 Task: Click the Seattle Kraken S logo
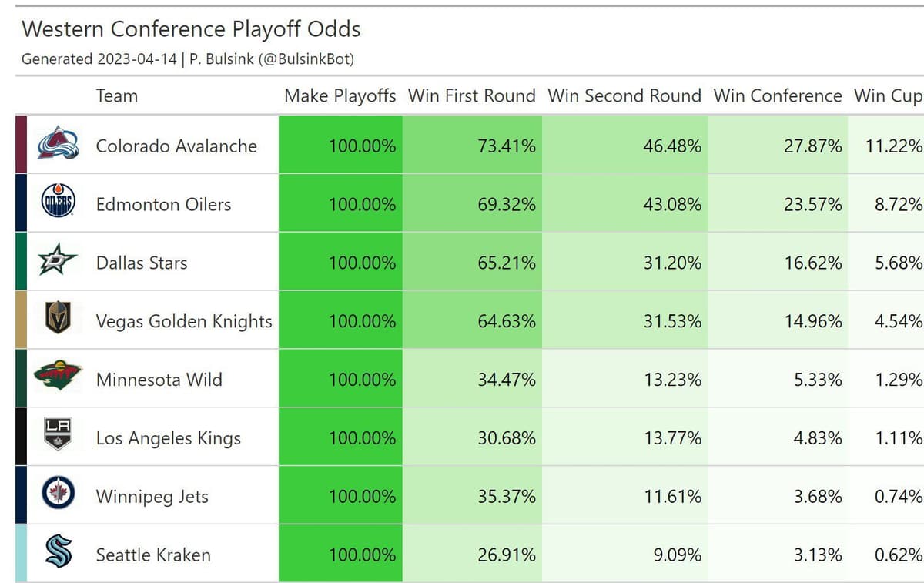tap(58, 553)
